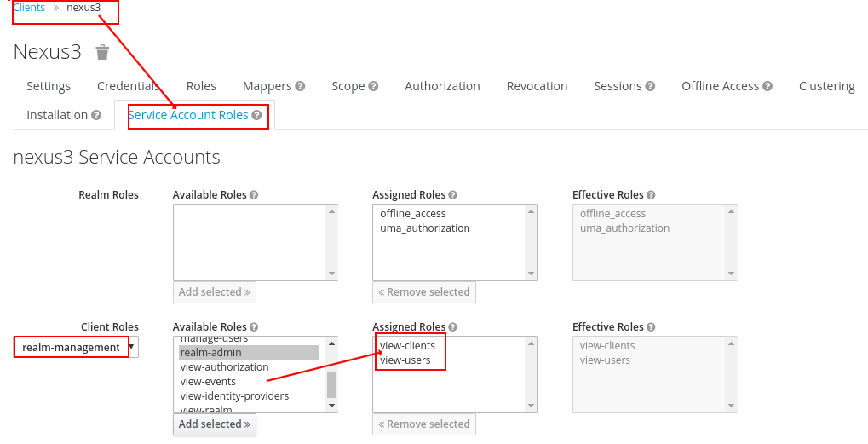
Task: Show help for Client Assigned Roles
Action: (x=452, y=327)
